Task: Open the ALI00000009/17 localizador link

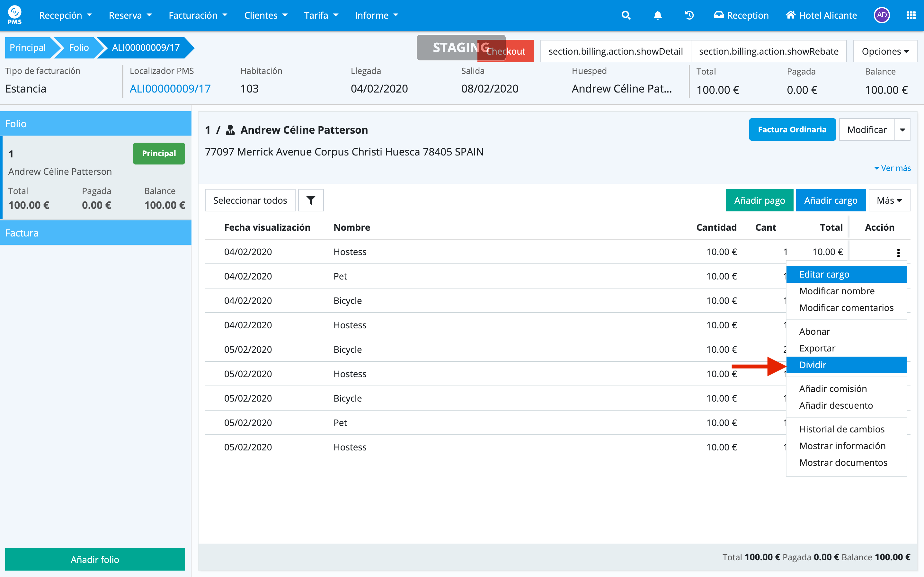Action: click(x=170, y=89)
